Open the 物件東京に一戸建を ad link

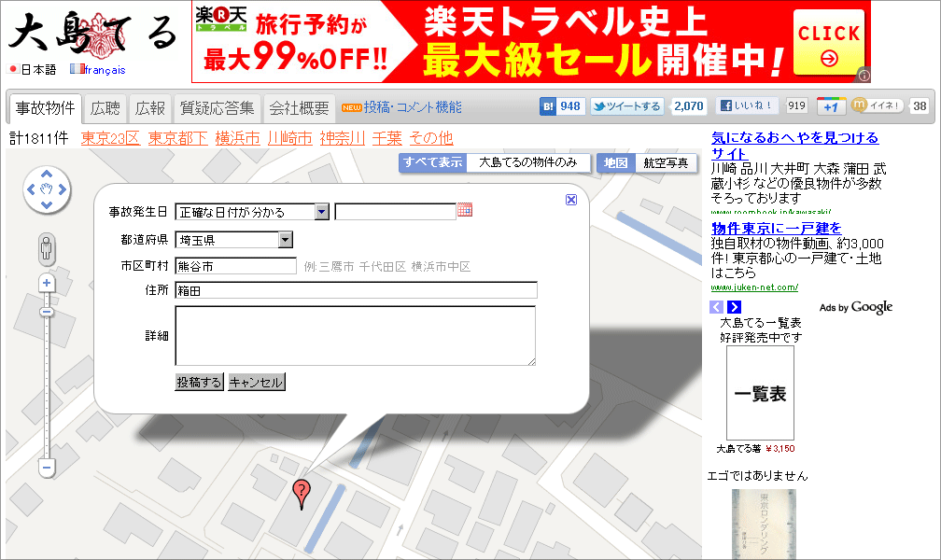point(777,229)
